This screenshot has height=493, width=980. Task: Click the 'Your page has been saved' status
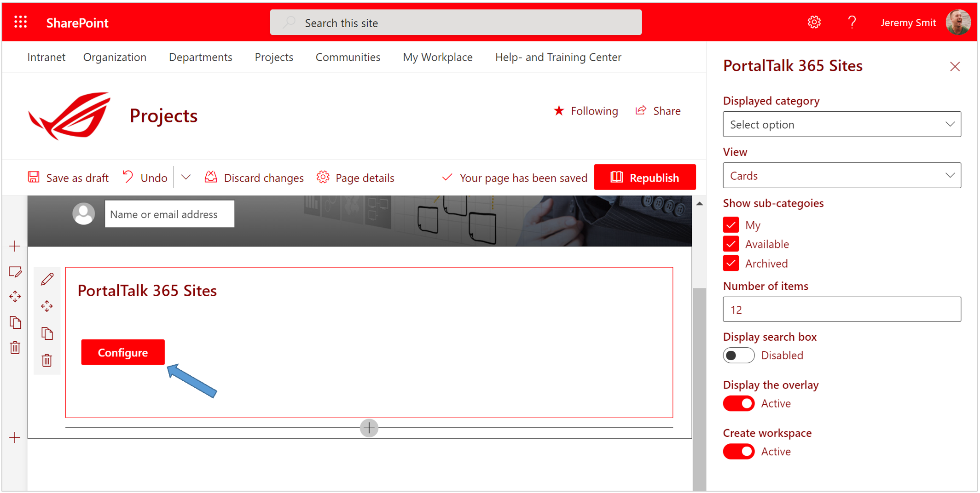click(515, 178)
